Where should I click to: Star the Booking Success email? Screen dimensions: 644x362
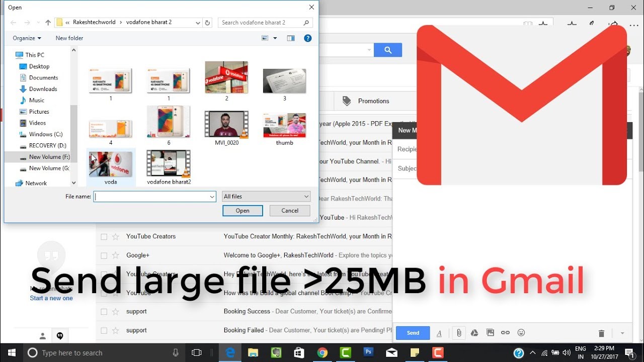coord(116,312)
